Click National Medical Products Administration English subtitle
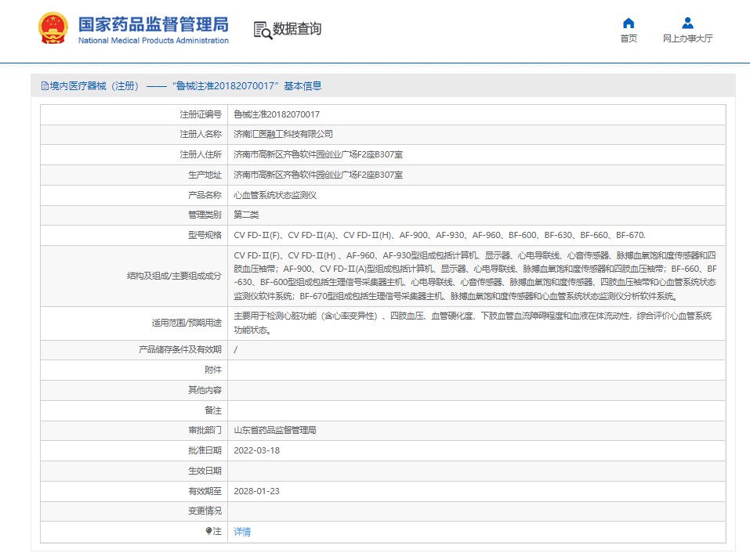This screenshot has width=750, height=560. coord(153,41)
